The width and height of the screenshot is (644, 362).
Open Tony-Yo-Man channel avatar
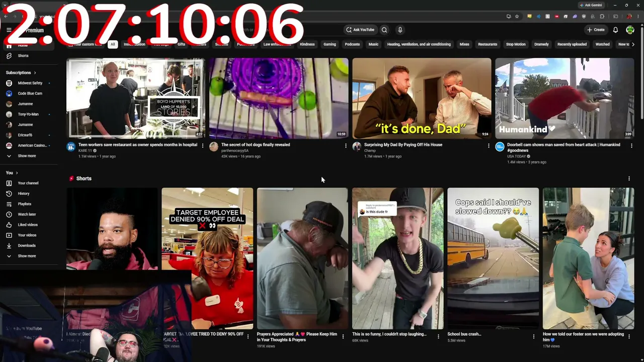tap(9, 114)
